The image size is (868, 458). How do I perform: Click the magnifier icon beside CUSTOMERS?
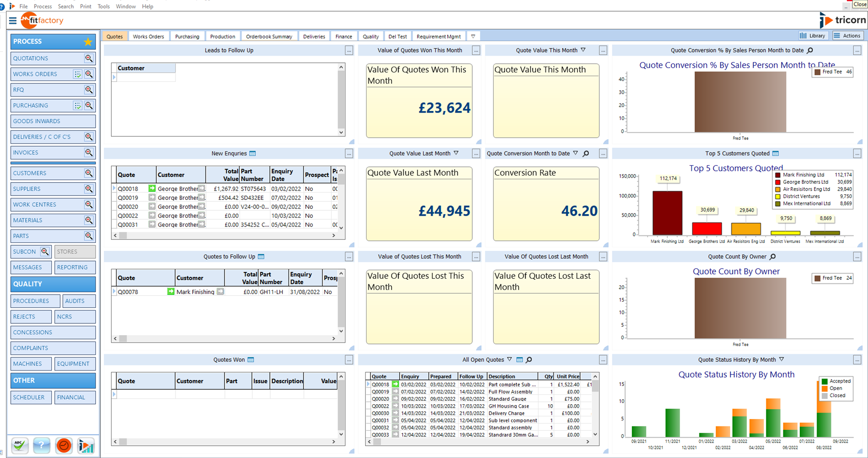(89, 173)
